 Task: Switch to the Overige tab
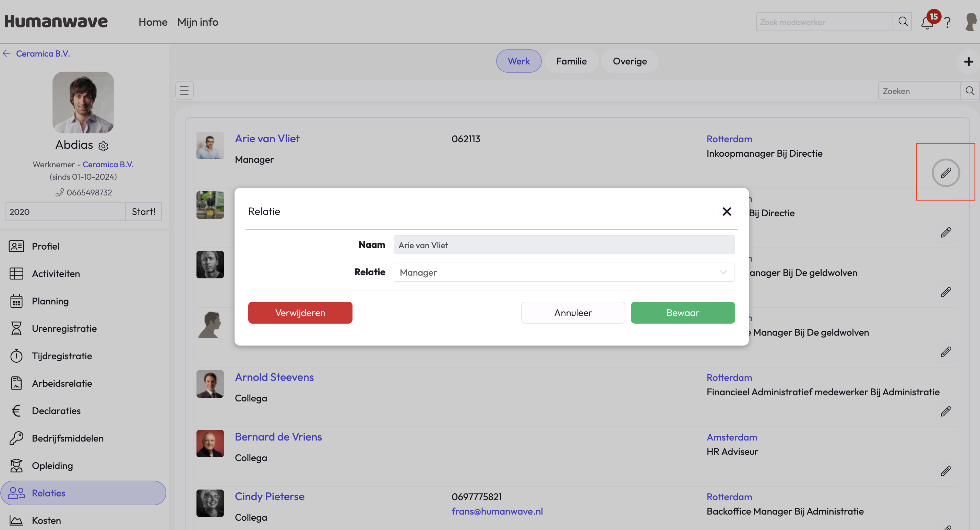coord(630,61)
